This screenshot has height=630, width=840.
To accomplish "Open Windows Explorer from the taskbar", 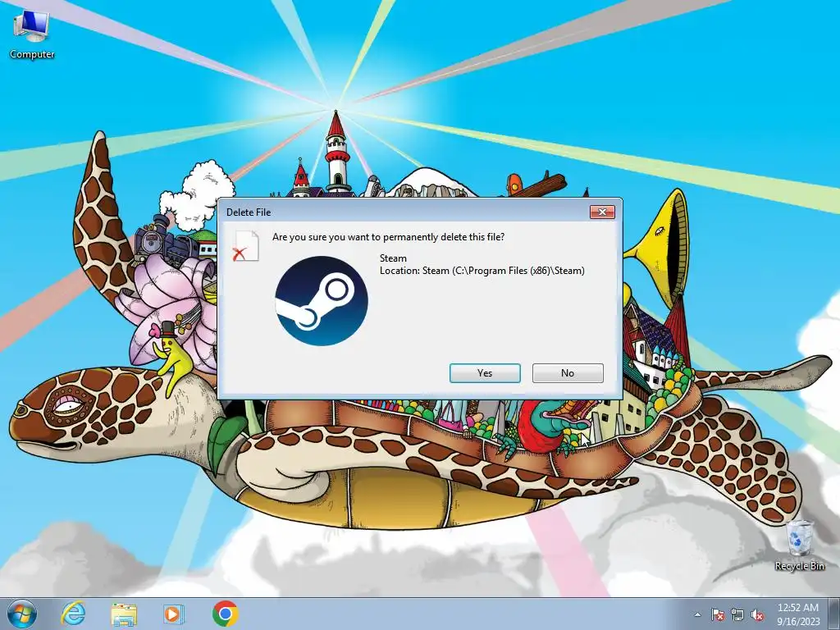I will pos(124,614).
